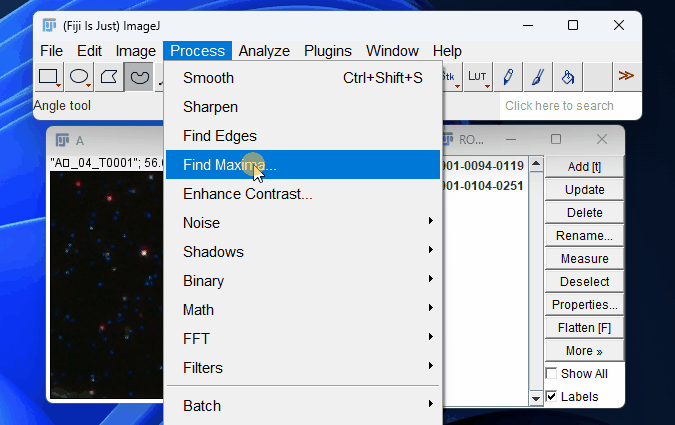Open More Tools double-arrow menu

click(x=626, y=76)
